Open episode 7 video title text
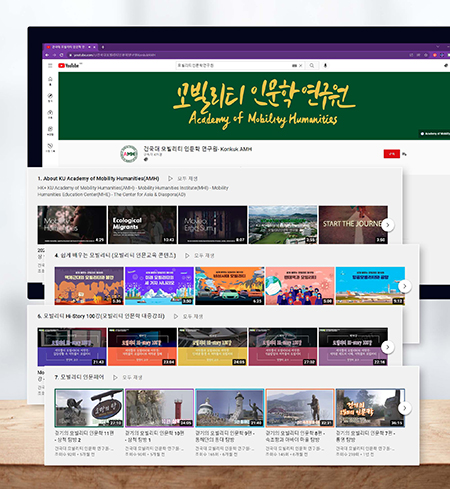Screen dimensions: 450x489 pyautogui.click(x=366, y=436)
